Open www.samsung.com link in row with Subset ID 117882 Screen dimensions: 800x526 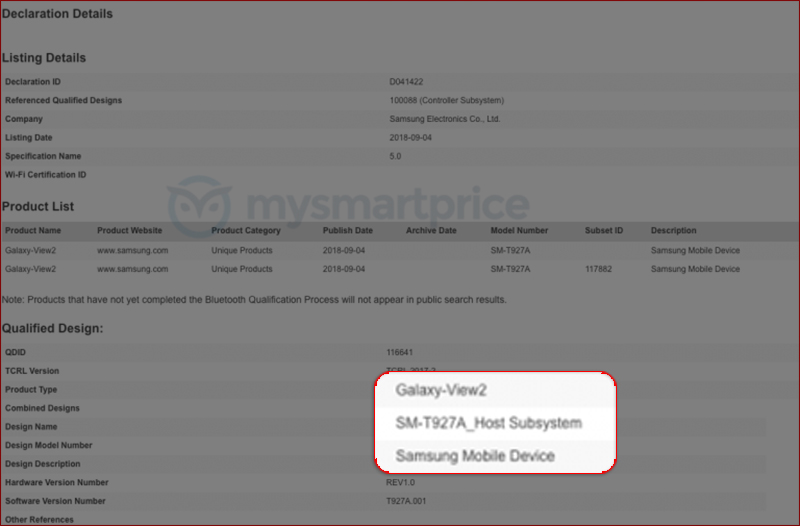133,269
